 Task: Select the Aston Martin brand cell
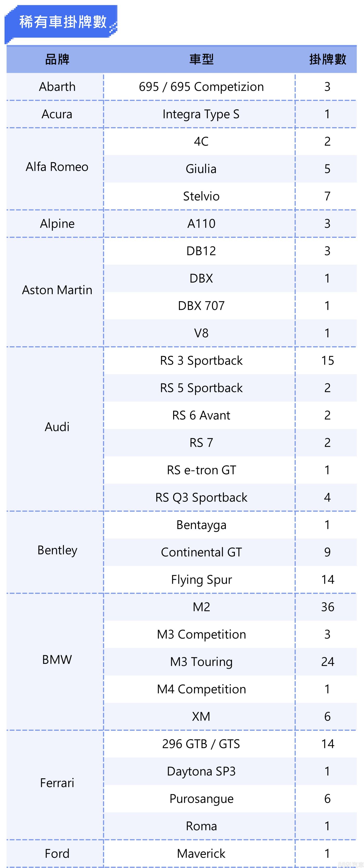coord(57,290)
